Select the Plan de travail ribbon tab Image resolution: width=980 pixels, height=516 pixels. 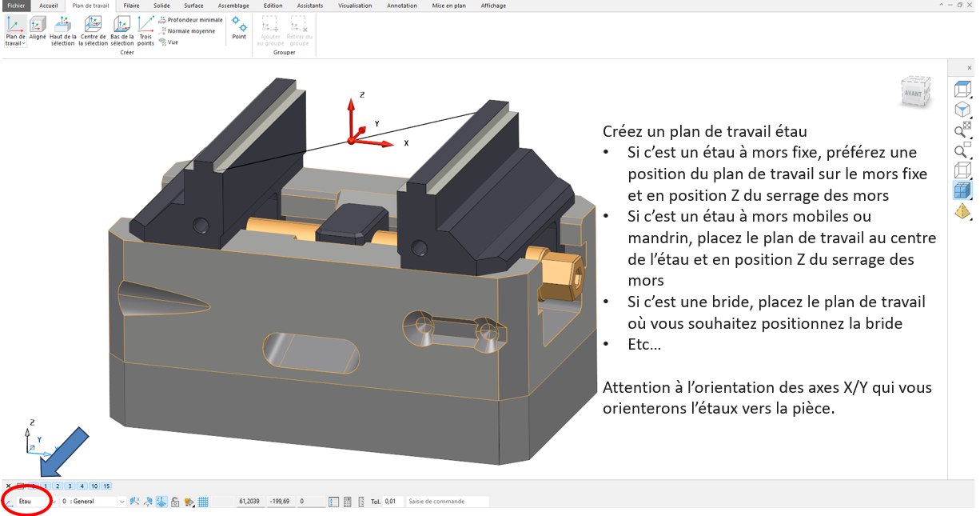coord(90,6)
